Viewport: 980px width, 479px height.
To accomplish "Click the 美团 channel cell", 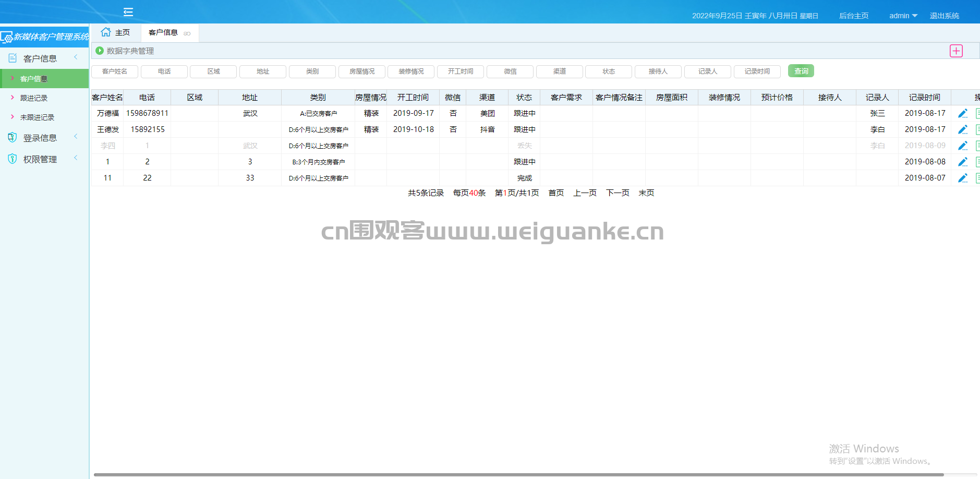I will click(x=487, y=113).
